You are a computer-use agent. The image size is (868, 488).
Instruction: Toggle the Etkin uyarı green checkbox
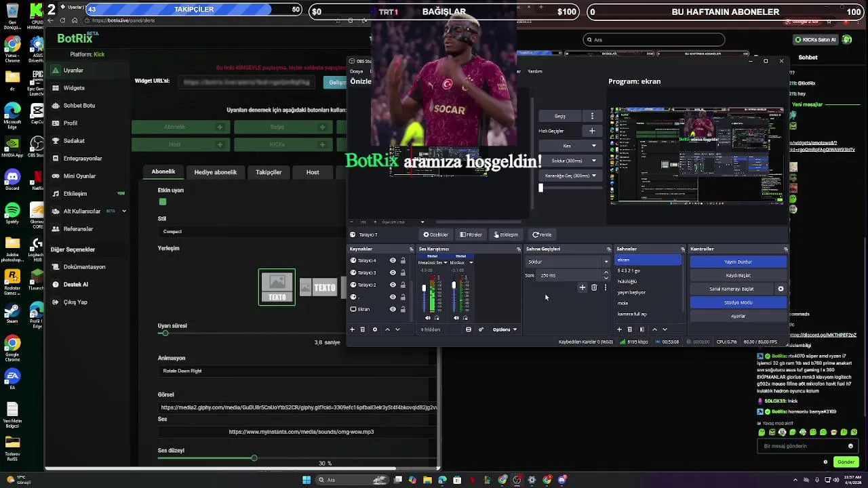tap(162, 201)
